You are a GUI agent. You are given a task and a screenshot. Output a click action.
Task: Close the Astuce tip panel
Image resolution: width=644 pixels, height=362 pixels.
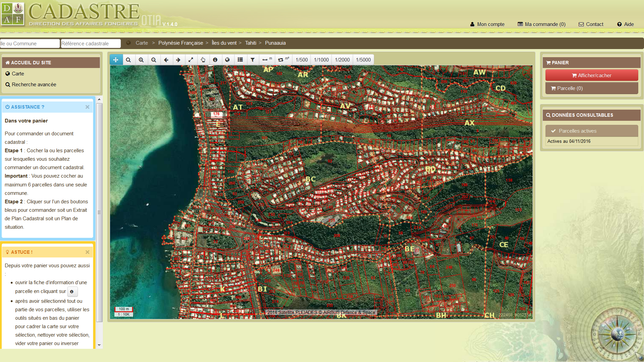pyautogui.click(x=87, y=252)
